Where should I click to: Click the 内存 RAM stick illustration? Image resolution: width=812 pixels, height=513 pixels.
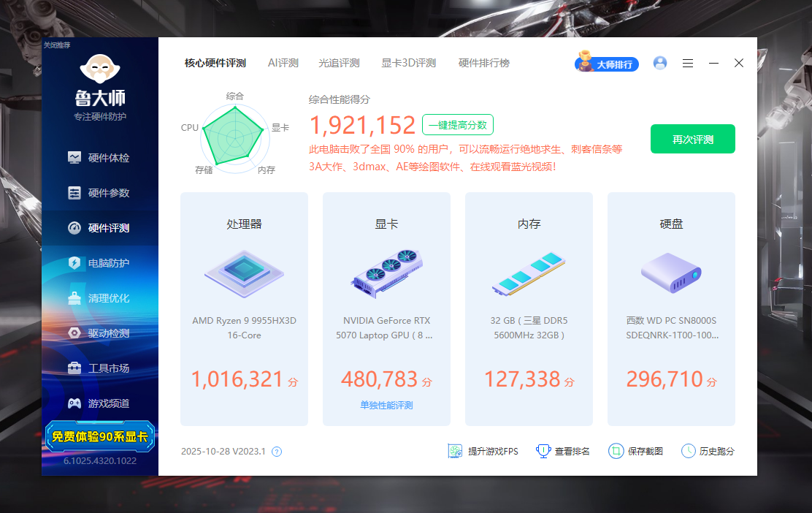pyautogui.click(x=529, y=273)
